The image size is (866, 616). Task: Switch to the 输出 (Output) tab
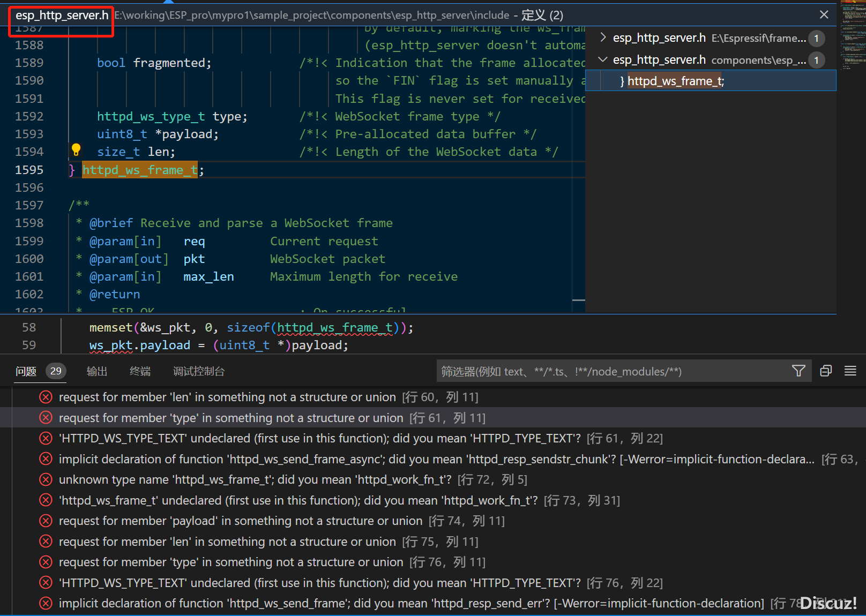tap(97, 371)
